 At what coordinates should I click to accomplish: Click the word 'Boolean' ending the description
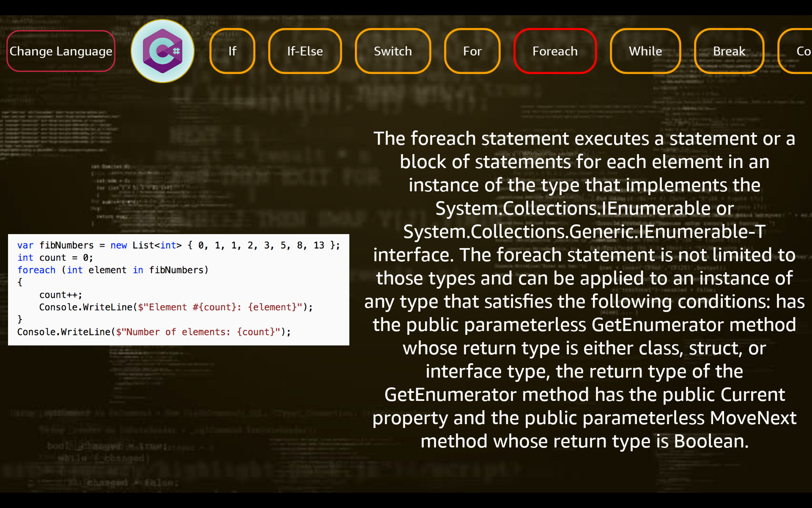pos(709,442)
